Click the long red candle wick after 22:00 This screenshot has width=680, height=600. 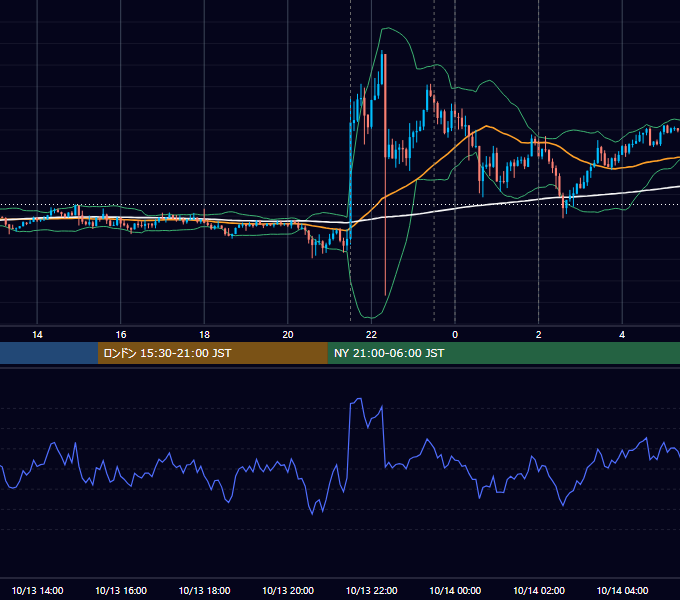tap(385, 225)
